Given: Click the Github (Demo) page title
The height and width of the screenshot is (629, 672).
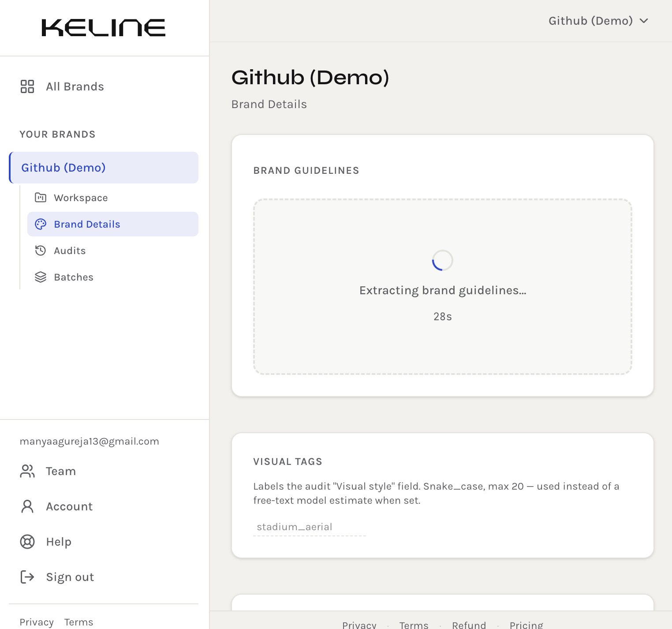Looking at the screenshot, I should 310,78.
